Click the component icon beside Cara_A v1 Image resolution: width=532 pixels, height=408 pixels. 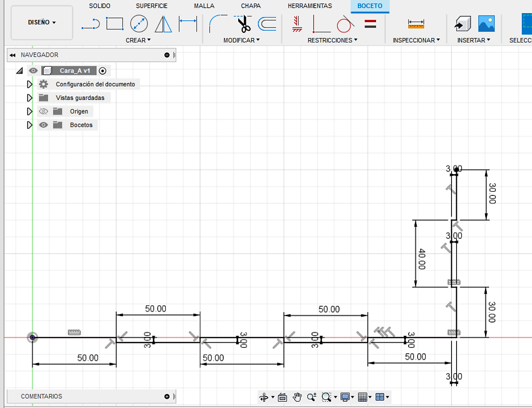47,71
